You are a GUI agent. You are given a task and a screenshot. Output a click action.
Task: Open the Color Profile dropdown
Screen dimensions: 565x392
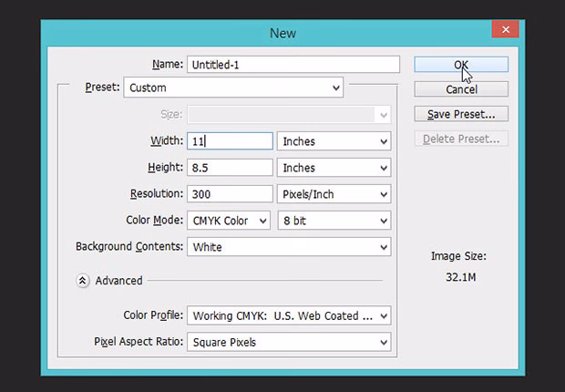[x=288, y=316]
